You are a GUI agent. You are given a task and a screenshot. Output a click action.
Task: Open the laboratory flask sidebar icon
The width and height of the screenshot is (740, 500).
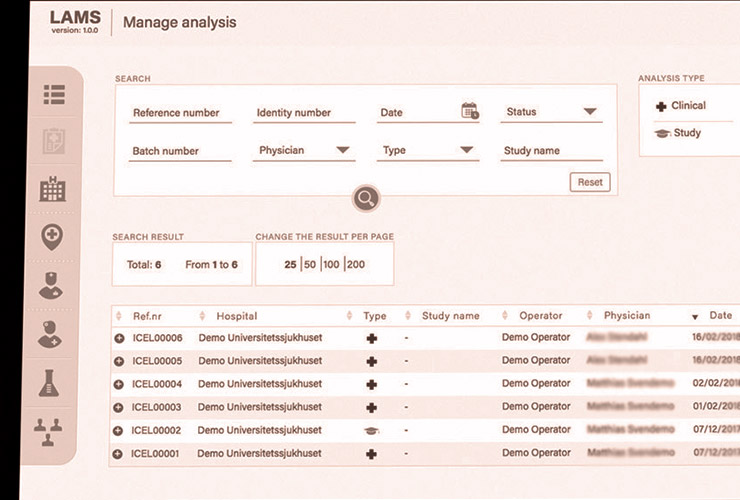pos(49,383)
